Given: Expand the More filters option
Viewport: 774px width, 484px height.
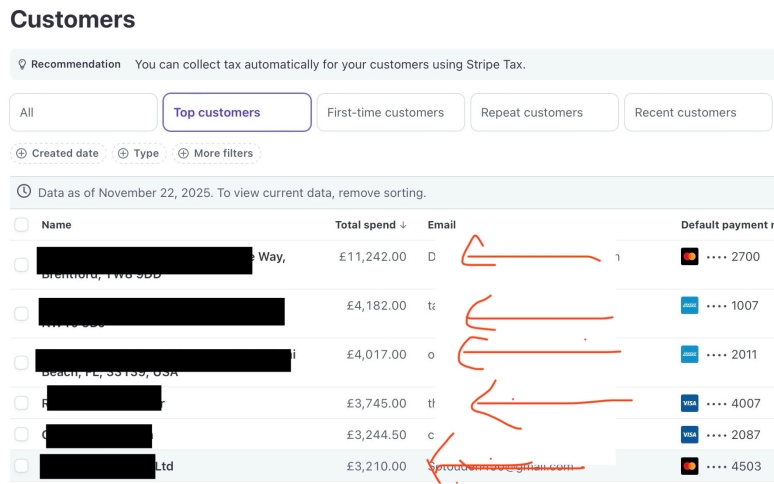Looking at the screenshot, I should click(215, 153).
